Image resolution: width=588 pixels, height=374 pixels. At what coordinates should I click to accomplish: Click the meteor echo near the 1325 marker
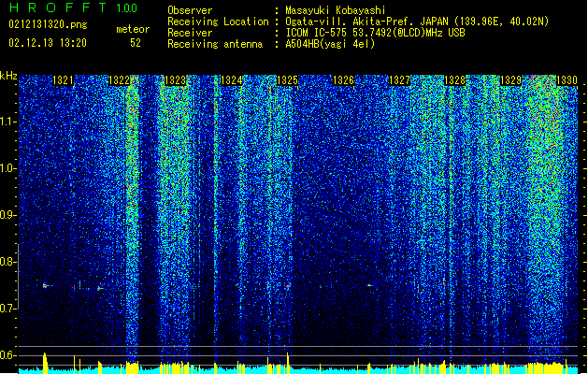(288, 287)
